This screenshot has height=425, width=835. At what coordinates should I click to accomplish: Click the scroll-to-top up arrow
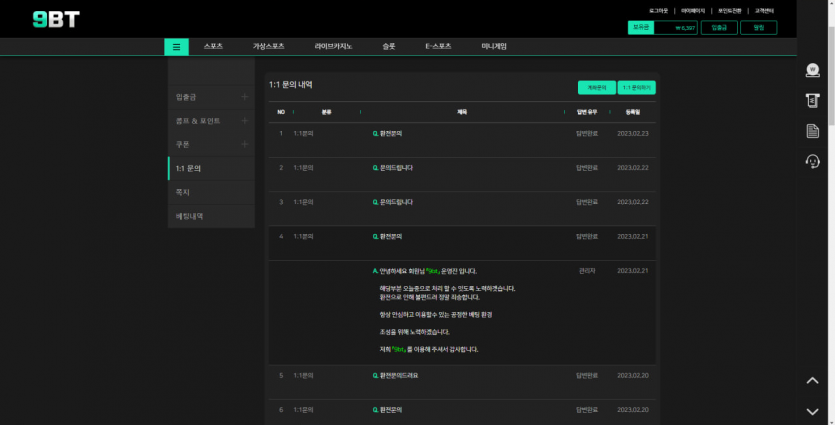click(x=812, y=380)
